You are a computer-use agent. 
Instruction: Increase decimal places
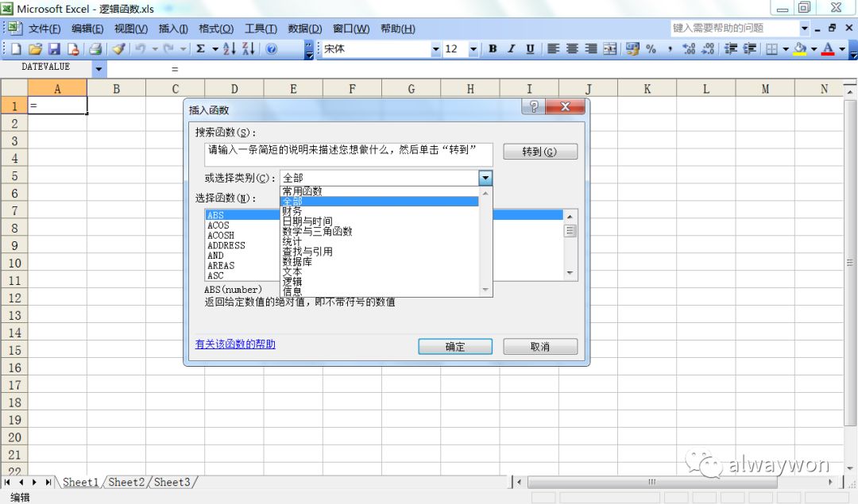689,48
